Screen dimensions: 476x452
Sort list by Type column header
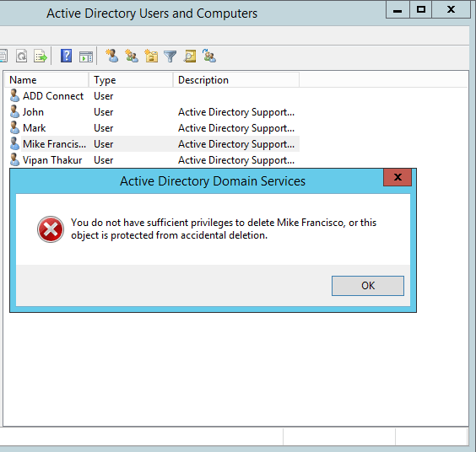131,80
